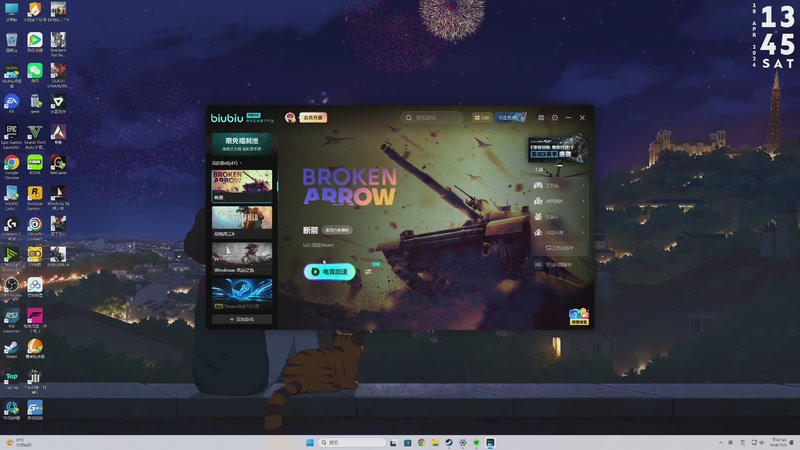
Task: Open the Ubisoft Connect desktop icon
Action: coord(35,229)
